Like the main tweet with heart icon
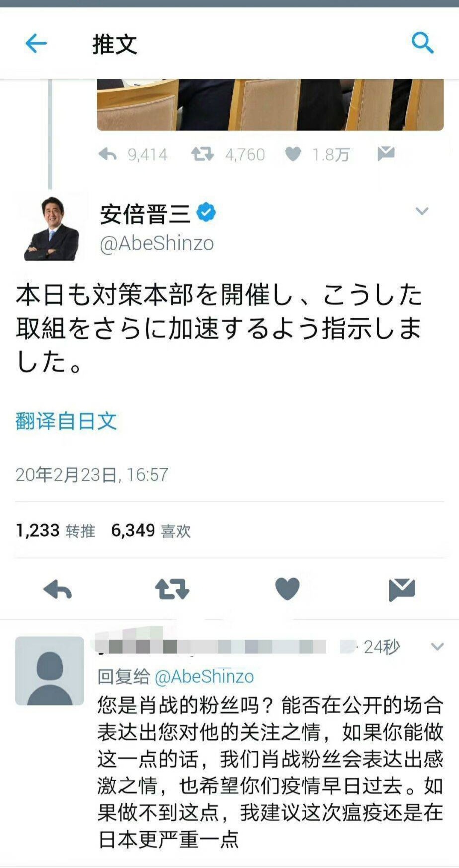The width and height of the screenshot is (459, 868). [287, 589]
